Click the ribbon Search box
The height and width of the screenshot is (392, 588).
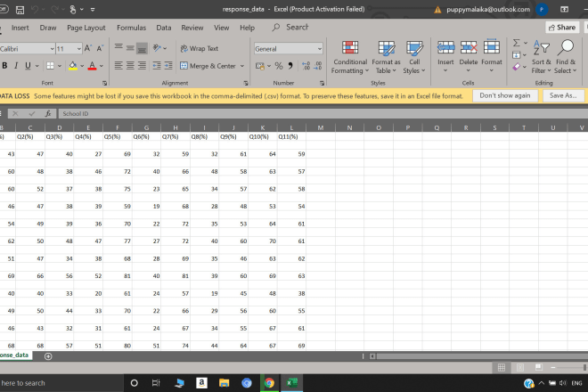[x=290, y=28]
